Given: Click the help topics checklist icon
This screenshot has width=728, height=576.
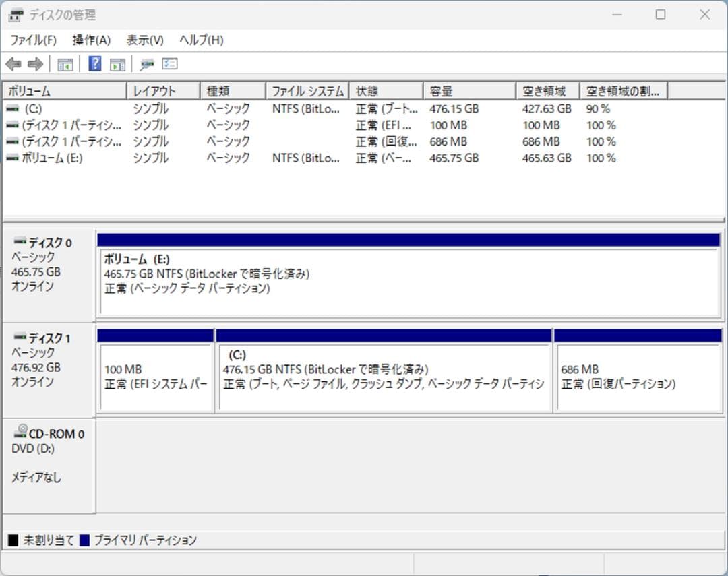Looking at the screenshot, I should (169, 63).
